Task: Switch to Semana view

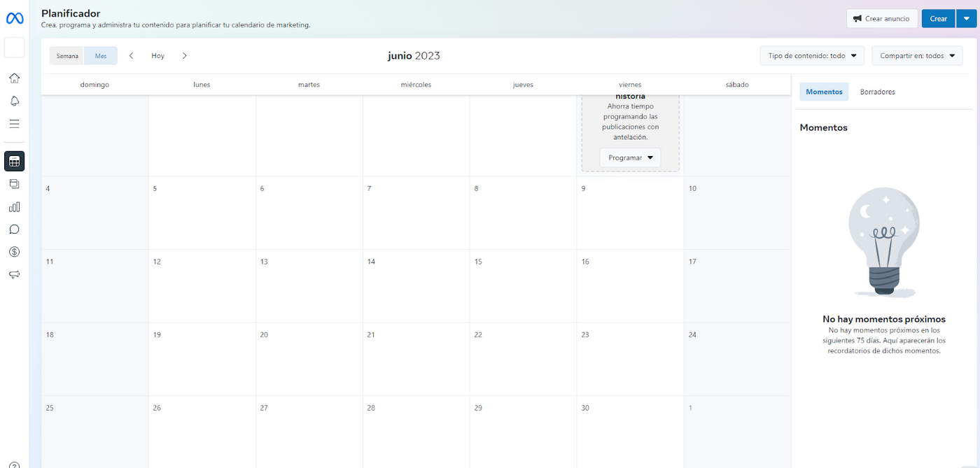Action: pos(67,56)
